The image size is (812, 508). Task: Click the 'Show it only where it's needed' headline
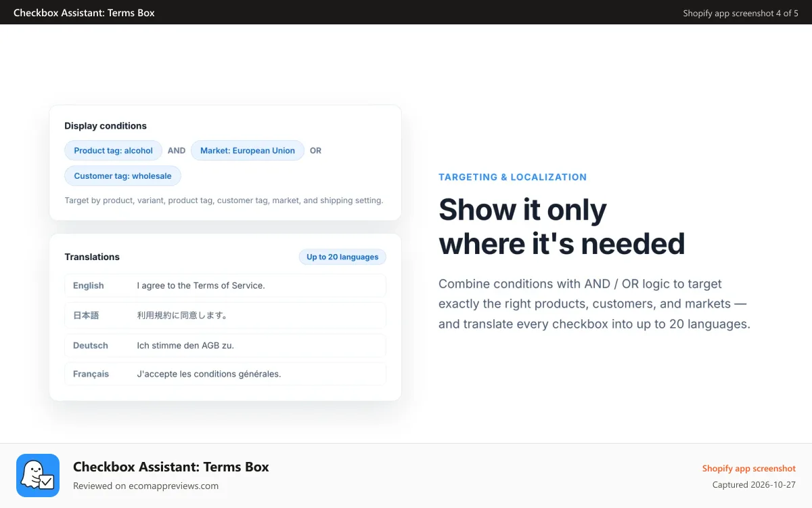click(x=562, y=226)
